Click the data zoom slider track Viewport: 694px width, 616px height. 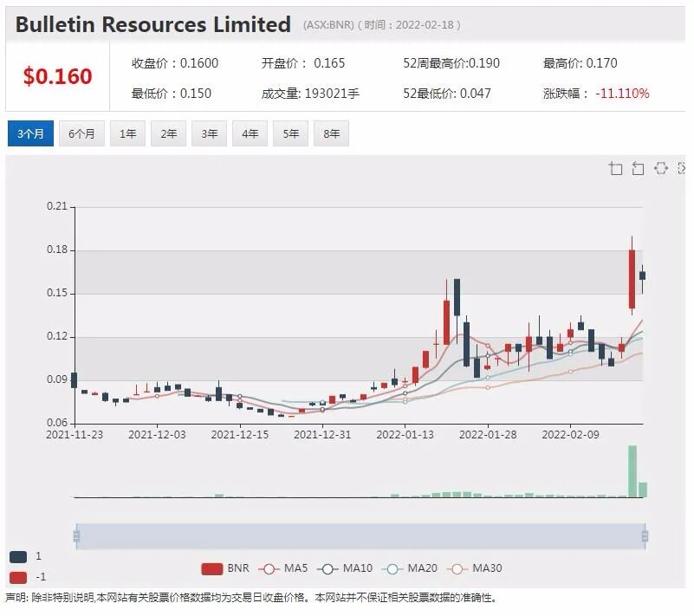coord(360,536)
